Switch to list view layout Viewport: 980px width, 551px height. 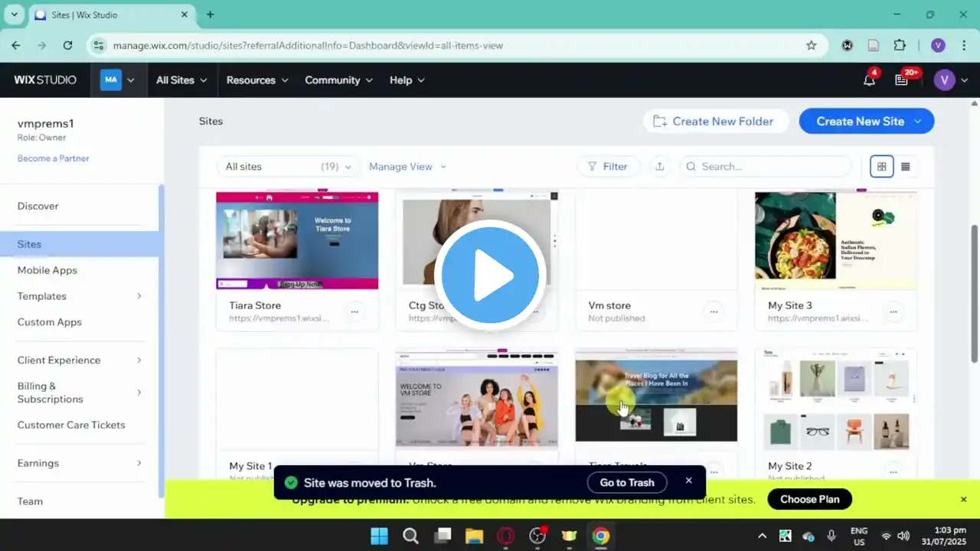pos(906,166)
